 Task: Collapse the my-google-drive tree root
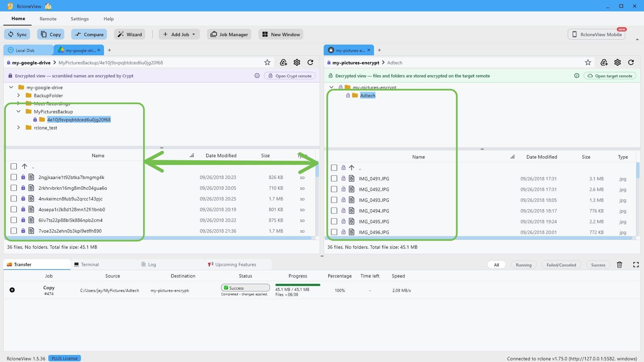tap(11, 87)
